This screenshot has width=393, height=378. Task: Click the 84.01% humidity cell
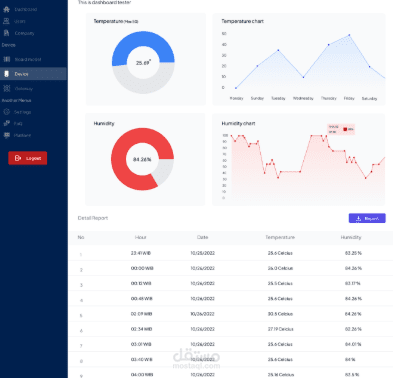(353, 344)
